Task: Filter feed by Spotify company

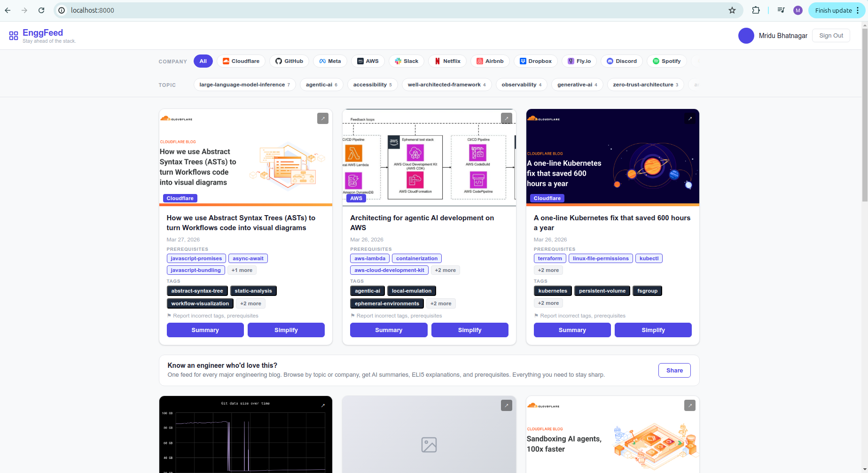Action: pyautogui.click(x=667, y=61)
